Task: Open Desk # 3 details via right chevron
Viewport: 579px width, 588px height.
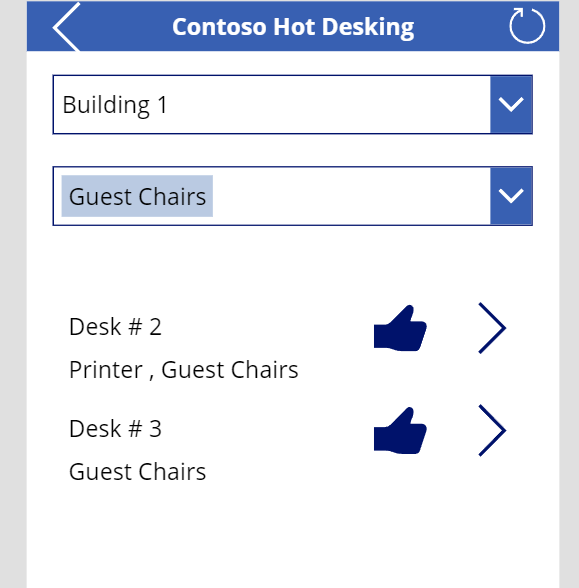Action: click(x=492, y=430)
